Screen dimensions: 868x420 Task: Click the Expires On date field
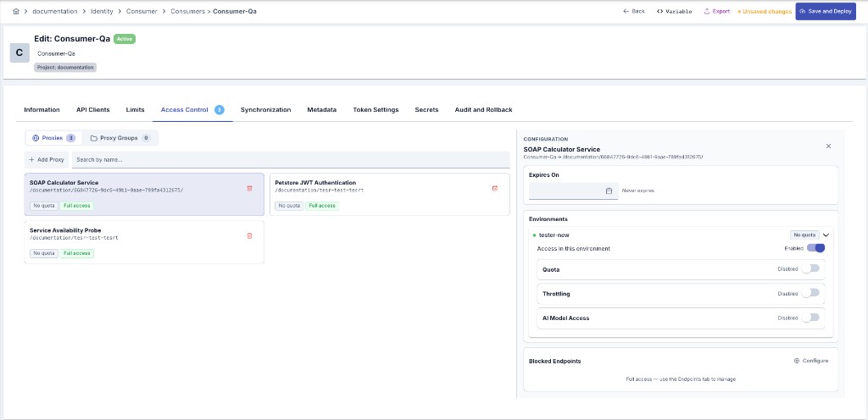574,191
